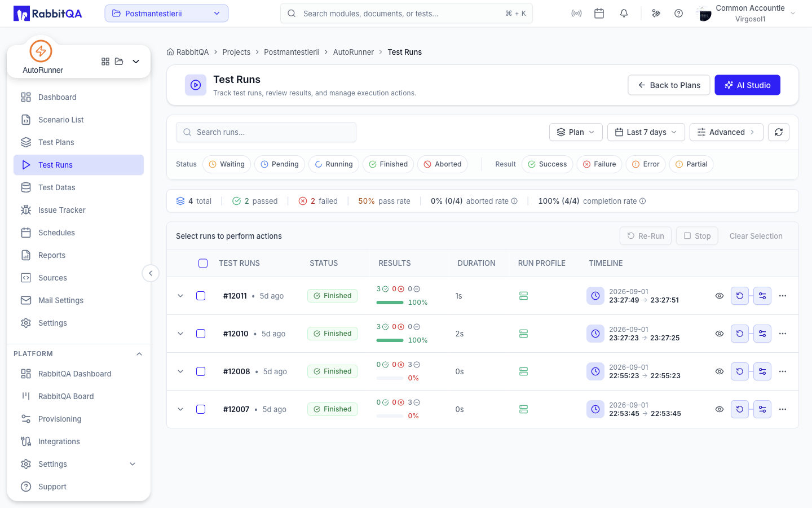Expand row details for run #12011
812x508 pixels.
point(180,296)
